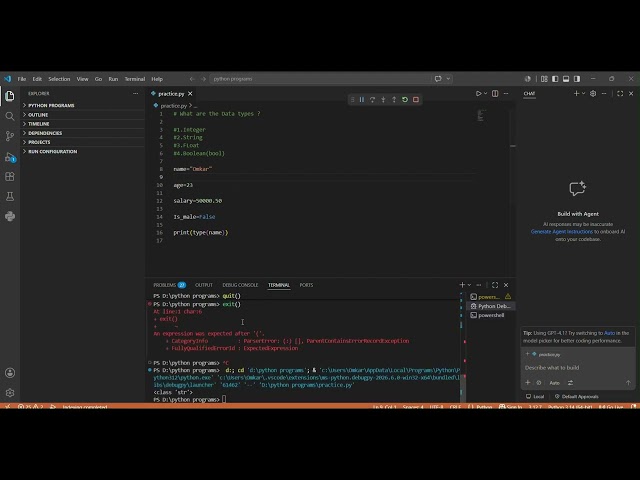Open the Copilot chat dropdown in title bar
Image resolution: width=640 pixels, height=480 pixels.
pos(448,79)
